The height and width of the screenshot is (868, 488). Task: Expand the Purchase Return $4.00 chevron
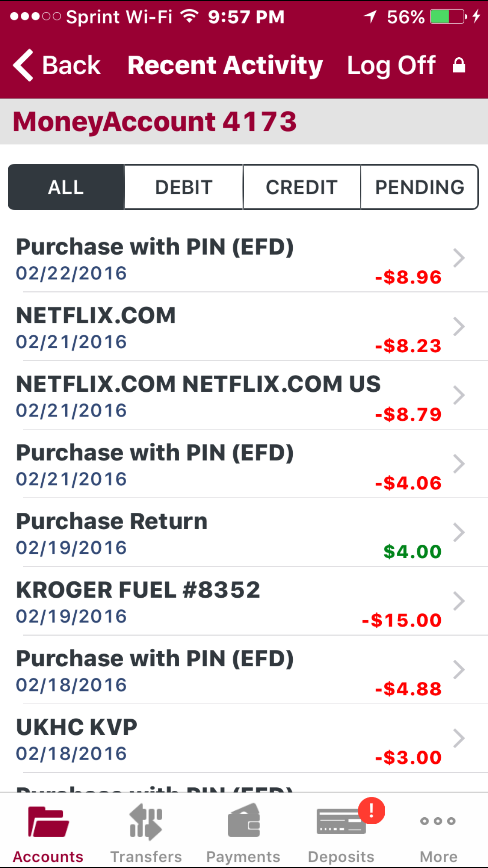[459, 533]
